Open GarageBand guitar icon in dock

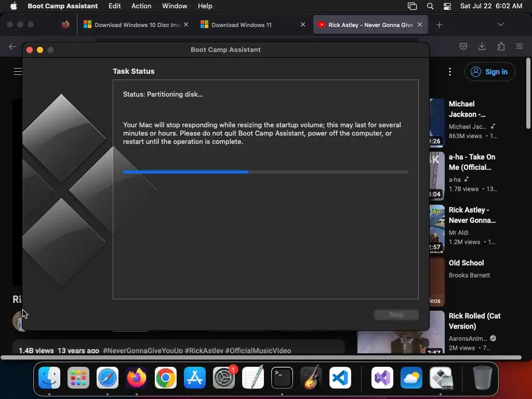311,377
